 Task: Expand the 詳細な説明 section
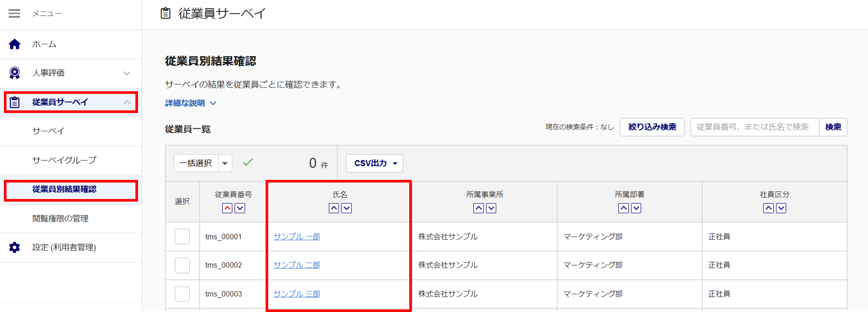(x=191, y=103)
